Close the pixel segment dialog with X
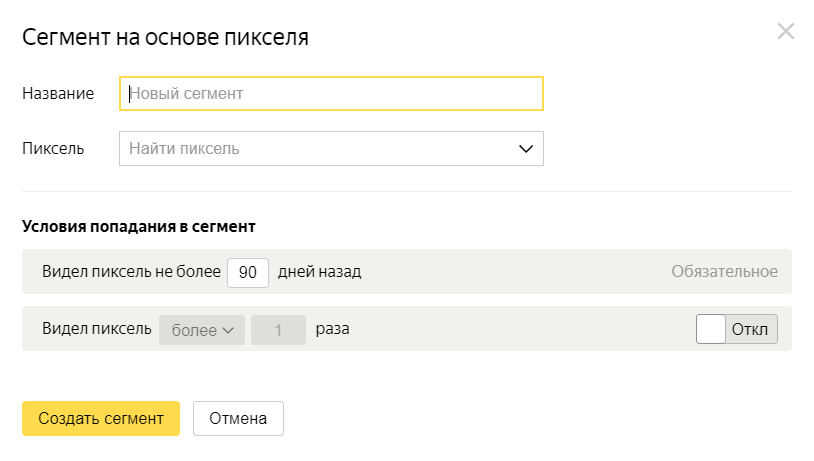This screenshot has width=814, height=461. 785,31
